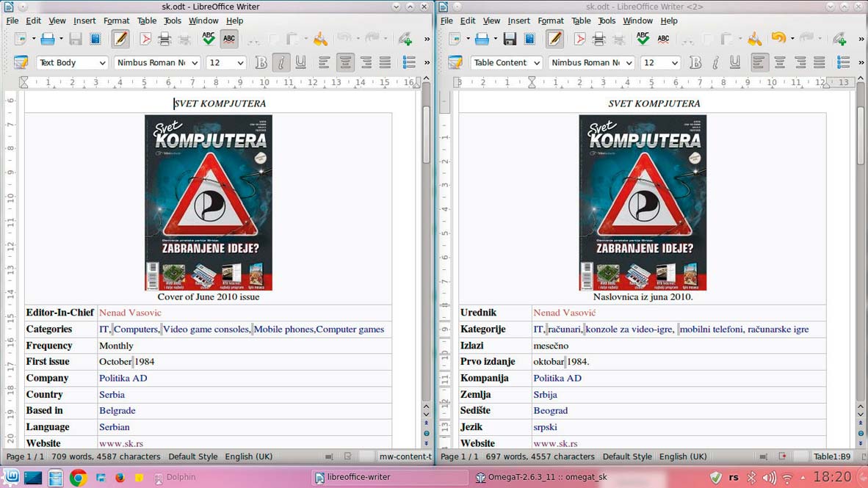Toggle Italic in left window
This screenshot has width=868, height=488.
281,62
